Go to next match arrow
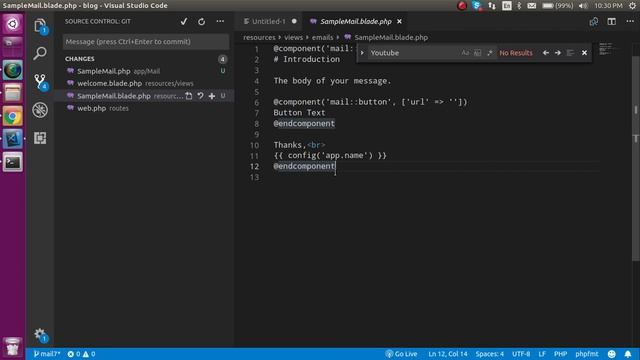Viewport: 640px width, 360px height. pos(558,53)
